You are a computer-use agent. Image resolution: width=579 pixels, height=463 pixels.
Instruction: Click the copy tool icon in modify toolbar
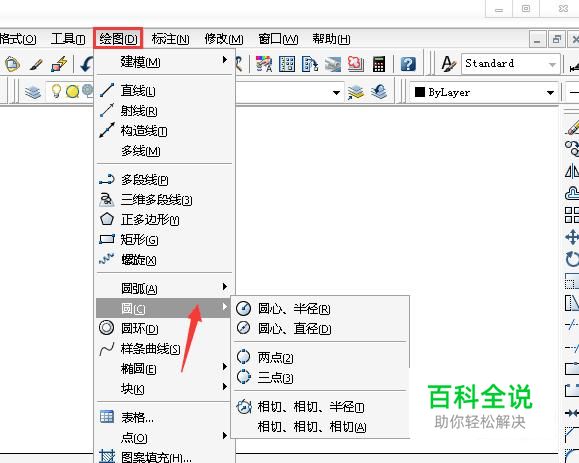pos(572,148)
